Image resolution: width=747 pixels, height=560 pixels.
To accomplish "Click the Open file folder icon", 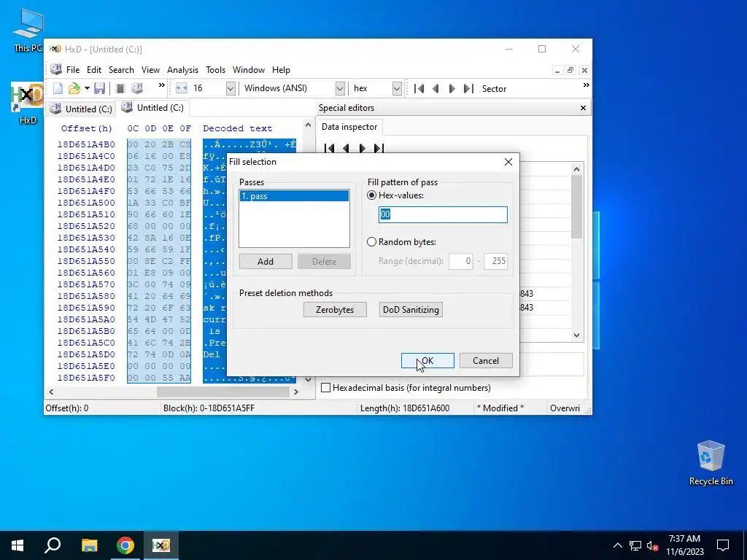I will [x=74, y=88].
